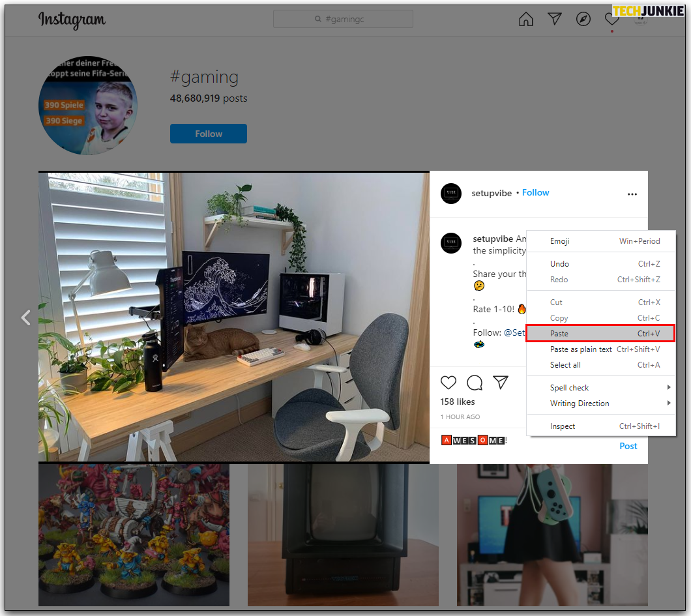The height and width of the screenshot is (616, 691).
Task: Expand the Writing Direction submenu
Action: pos(601,403)
